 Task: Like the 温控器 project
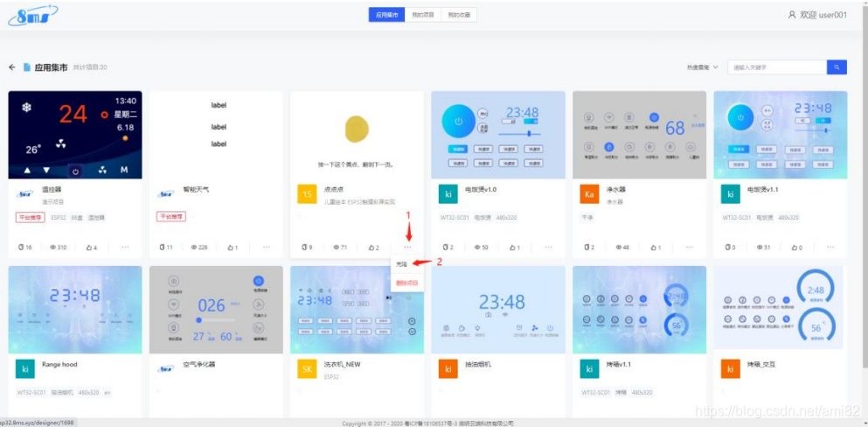pos(91,247)
